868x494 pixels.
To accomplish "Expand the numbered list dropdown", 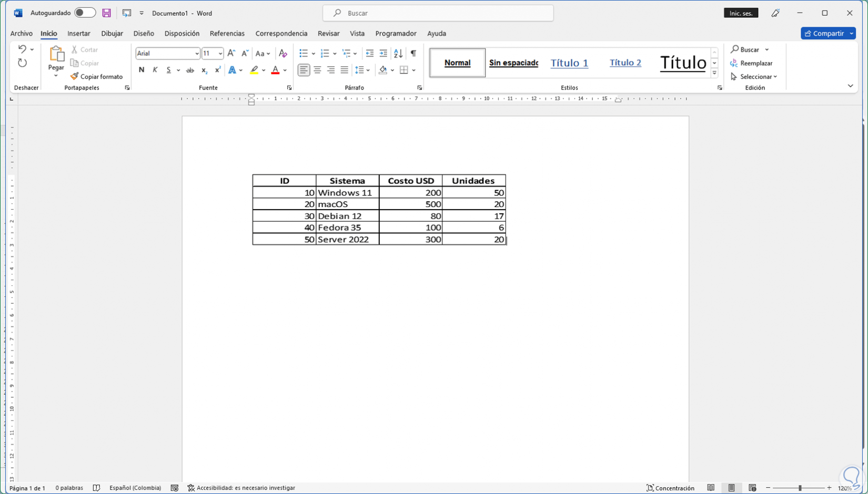I will point(335,53).
